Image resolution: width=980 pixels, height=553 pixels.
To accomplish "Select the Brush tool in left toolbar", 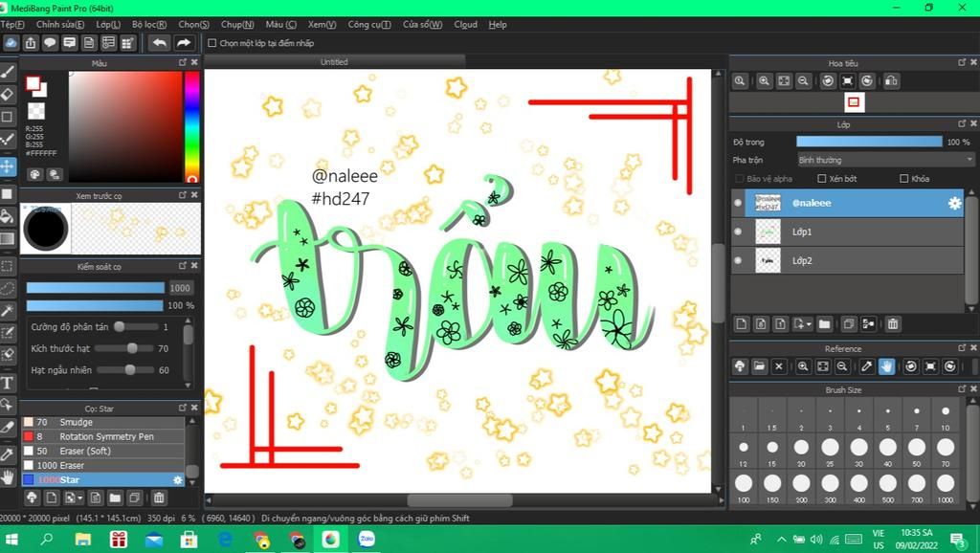I will pyautogui.click(x=8, y=71).
